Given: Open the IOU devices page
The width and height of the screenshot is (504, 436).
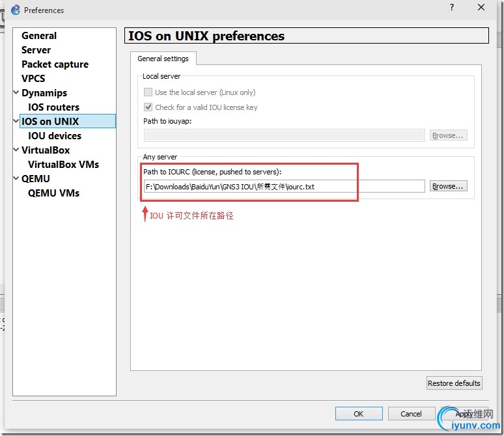Looking at the screenshot, I should [x=55, y=136].
